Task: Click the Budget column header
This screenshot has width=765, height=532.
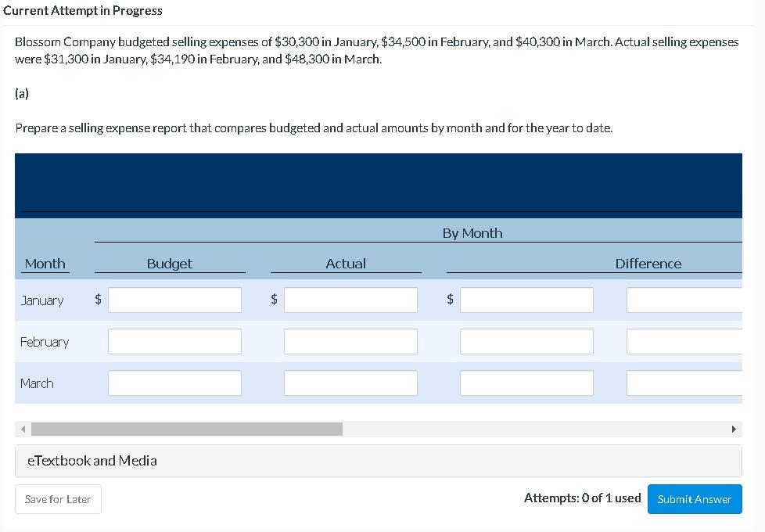Action: [170, 264]
